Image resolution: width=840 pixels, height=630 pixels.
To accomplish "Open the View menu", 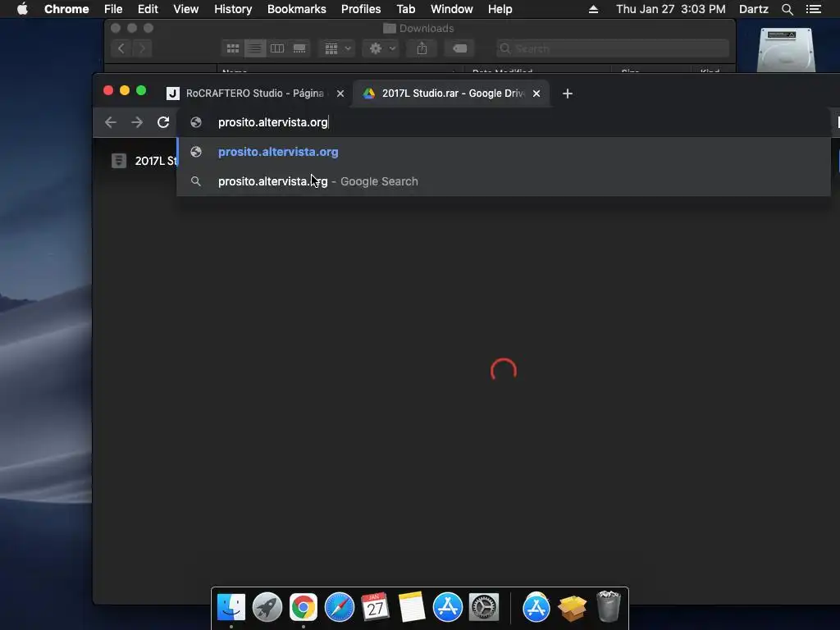I will pos(186,9).
